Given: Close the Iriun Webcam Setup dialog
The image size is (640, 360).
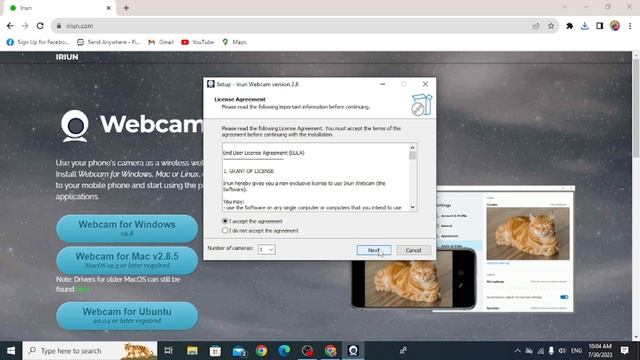Looking at the screenshot, I should (x=425, y=84).
